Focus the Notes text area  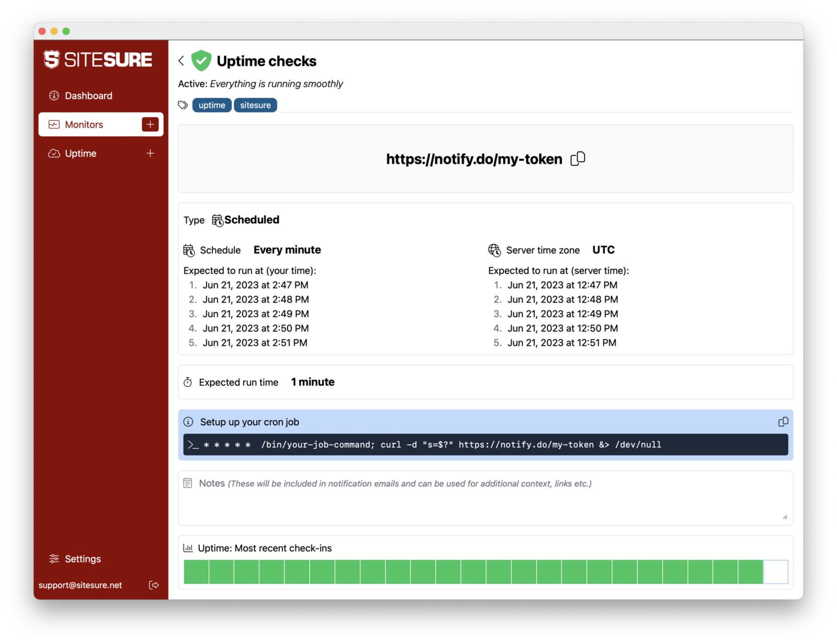485,498
